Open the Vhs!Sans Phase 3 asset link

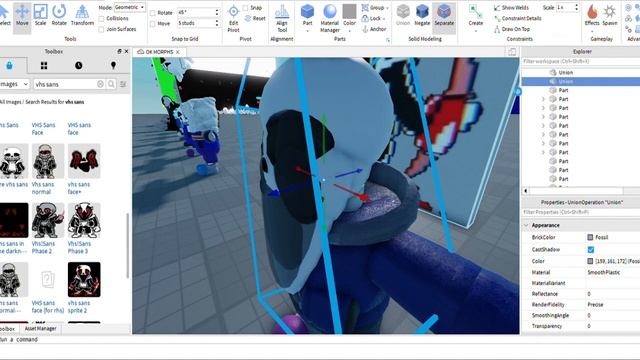pos(78,247)
